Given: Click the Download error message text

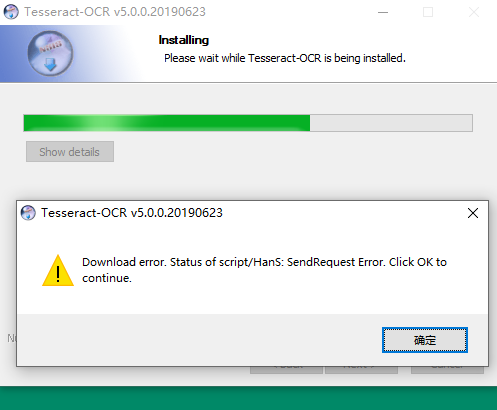Looking at the screenshot, I should coord(264,270).
